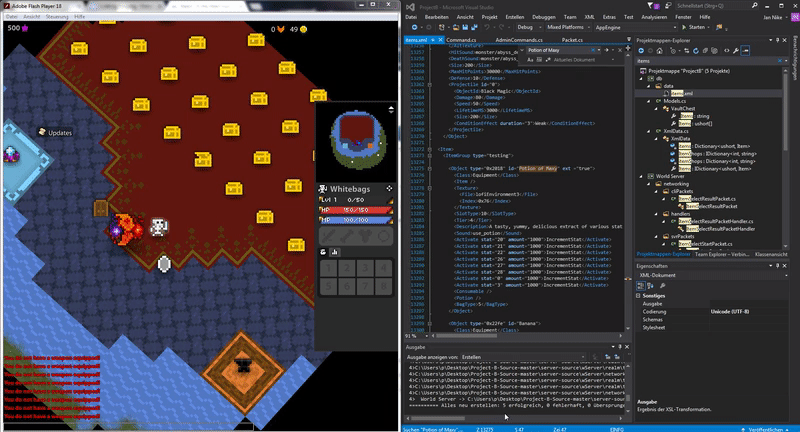This screenshot has height=432, width=800.
Task: Open the Analysieren menu
Action: (654, 17)
